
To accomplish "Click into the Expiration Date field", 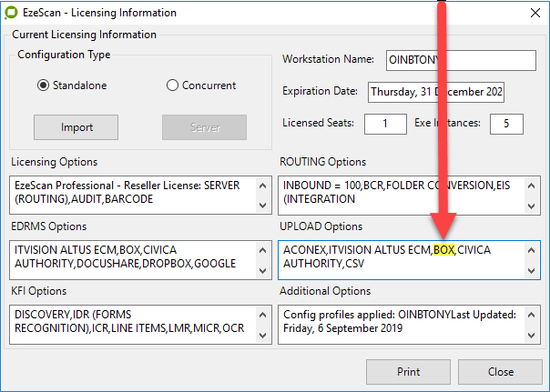I will [x=435, y=93].
